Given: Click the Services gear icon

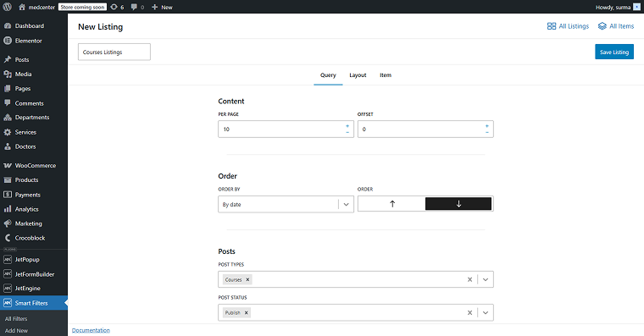Looking at the screenshot, I should pos(8,132).
